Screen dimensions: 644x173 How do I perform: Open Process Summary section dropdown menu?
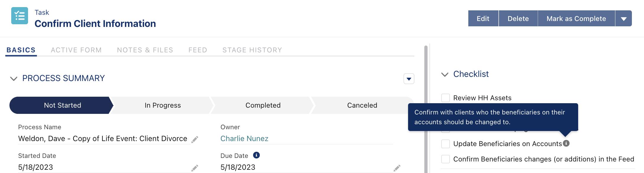point(409,79)
